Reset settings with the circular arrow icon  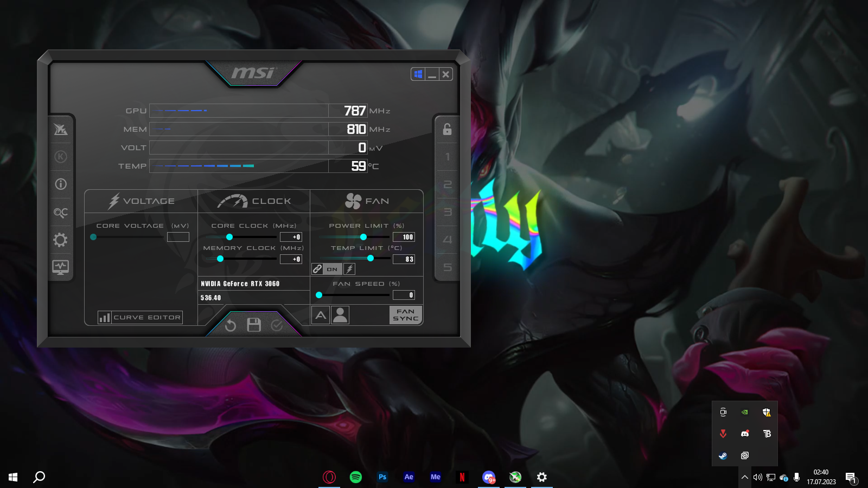[x=231, y=325]
